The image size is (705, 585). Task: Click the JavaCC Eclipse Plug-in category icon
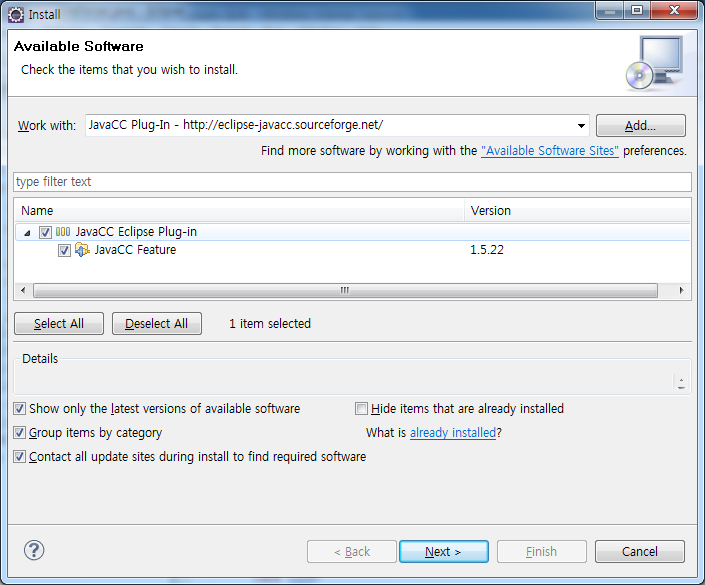pyautogui.click(x=63, y=232)
